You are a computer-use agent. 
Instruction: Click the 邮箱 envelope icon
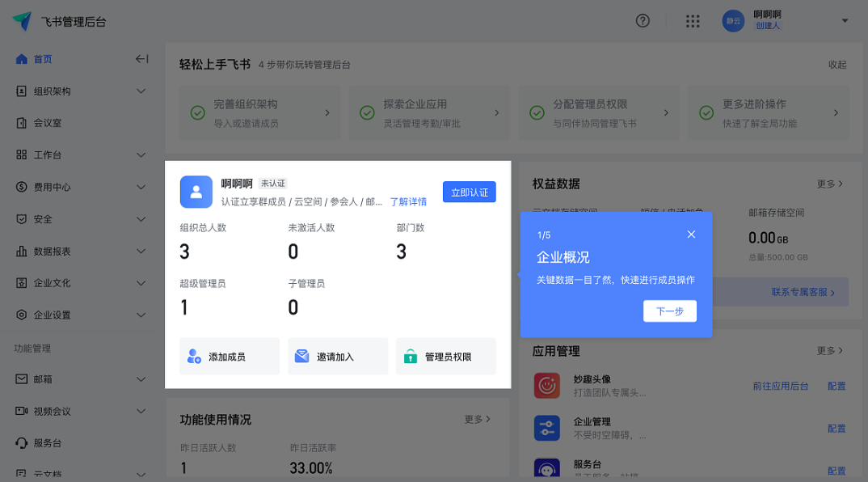[x=22, y=379]
